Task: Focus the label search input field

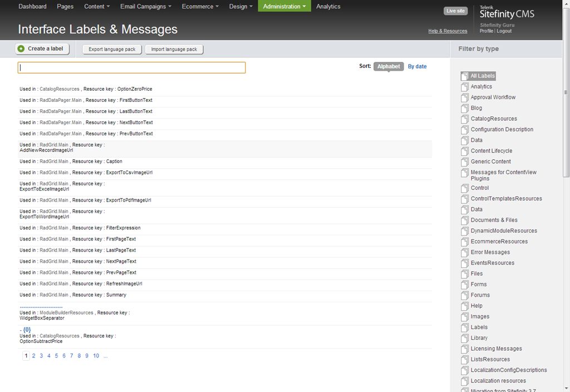Action: coord(131,67)
